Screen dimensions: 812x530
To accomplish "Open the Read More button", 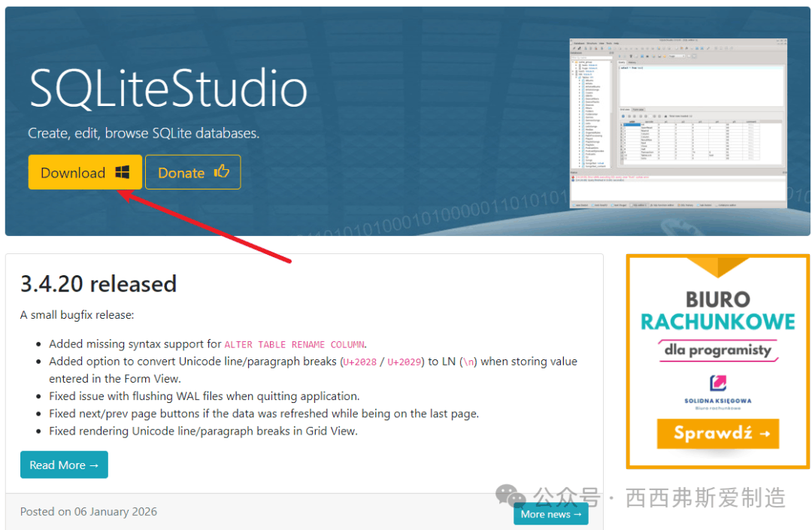I will coord(64,465).
